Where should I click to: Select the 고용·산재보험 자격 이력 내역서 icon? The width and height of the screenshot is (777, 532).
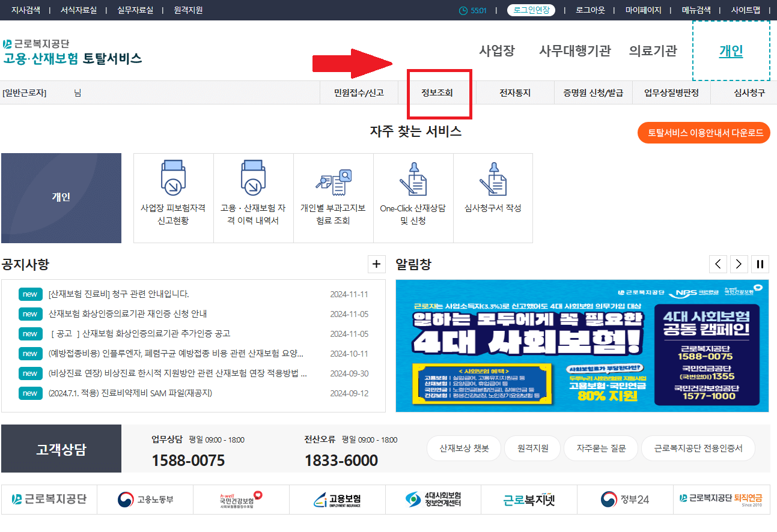pos(253,198)
